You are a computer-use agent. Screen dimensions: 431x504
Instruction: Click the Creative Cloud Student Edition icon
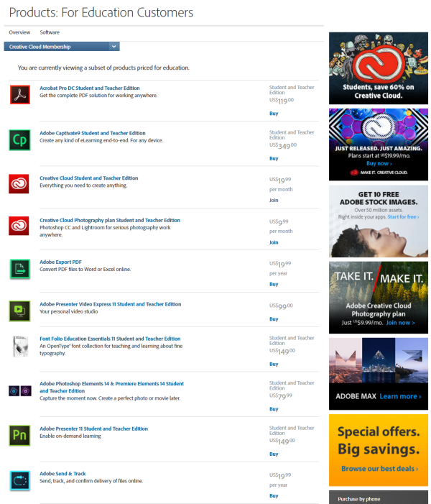pyautogui.click(x=19, y=184)
